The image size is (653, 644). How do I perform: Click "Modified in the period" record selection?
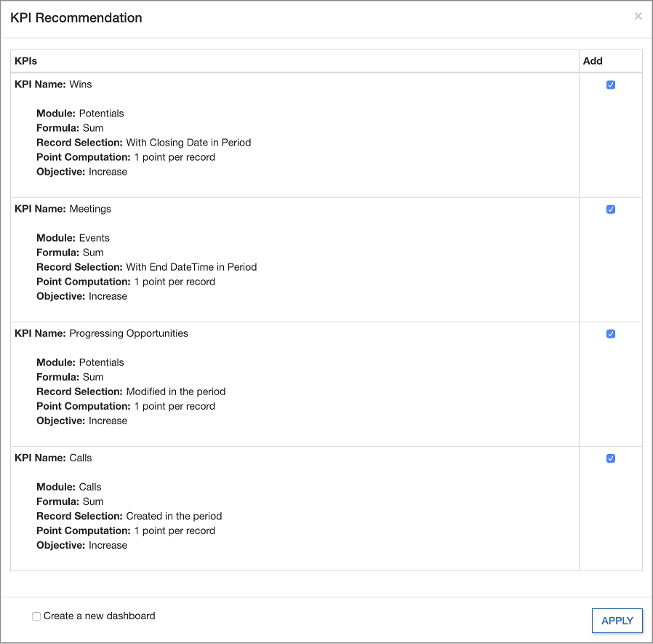coord(176,391)
